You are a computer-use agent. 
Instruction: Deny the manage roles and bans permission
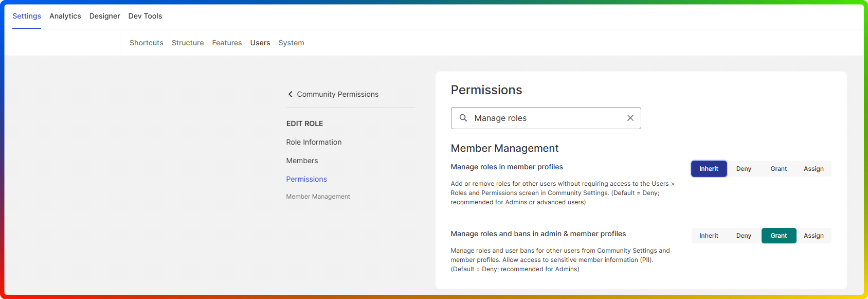pyautogui.click(x=744, y=236)
